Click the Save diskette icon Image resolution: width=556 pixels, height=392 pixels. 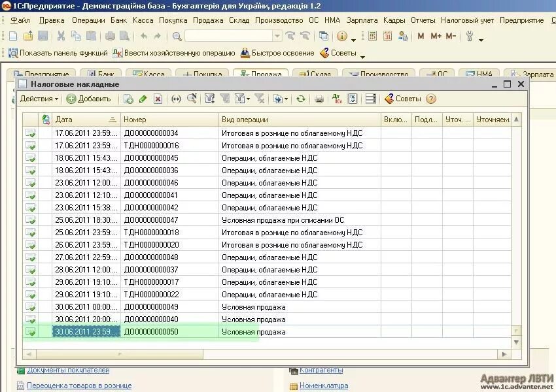pyautogui.click(x=43, y=36)
